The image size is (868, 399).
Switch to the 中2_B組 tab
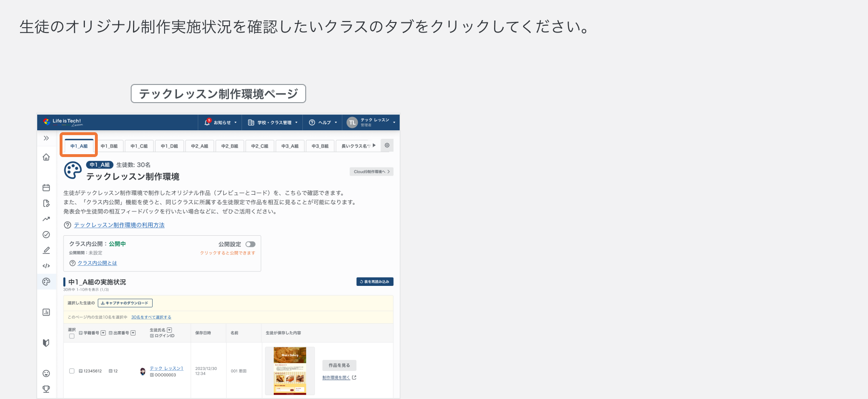pos(229,146)
